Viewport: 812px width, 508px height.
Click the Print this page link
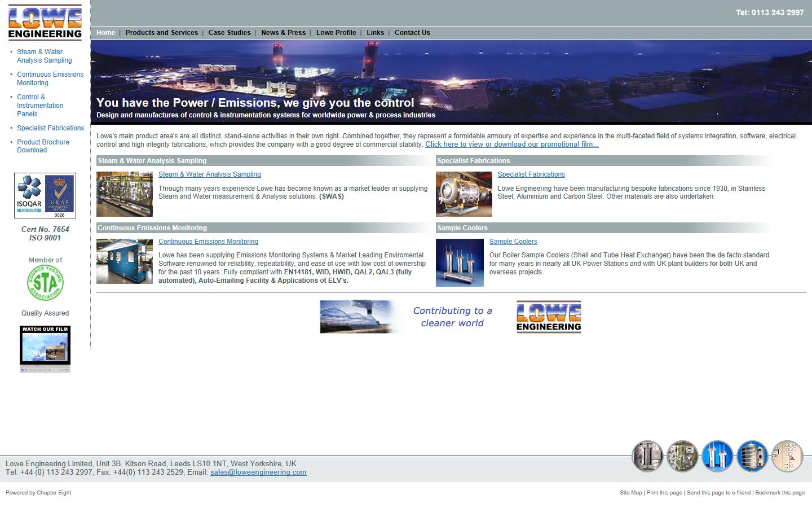tap(664, 493)
